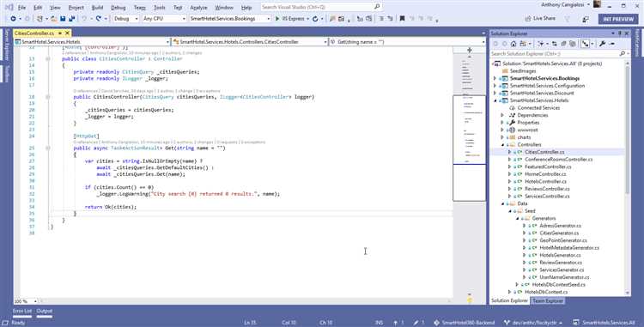Click the Sync with Active Document arrows icon

coord(554,44)
